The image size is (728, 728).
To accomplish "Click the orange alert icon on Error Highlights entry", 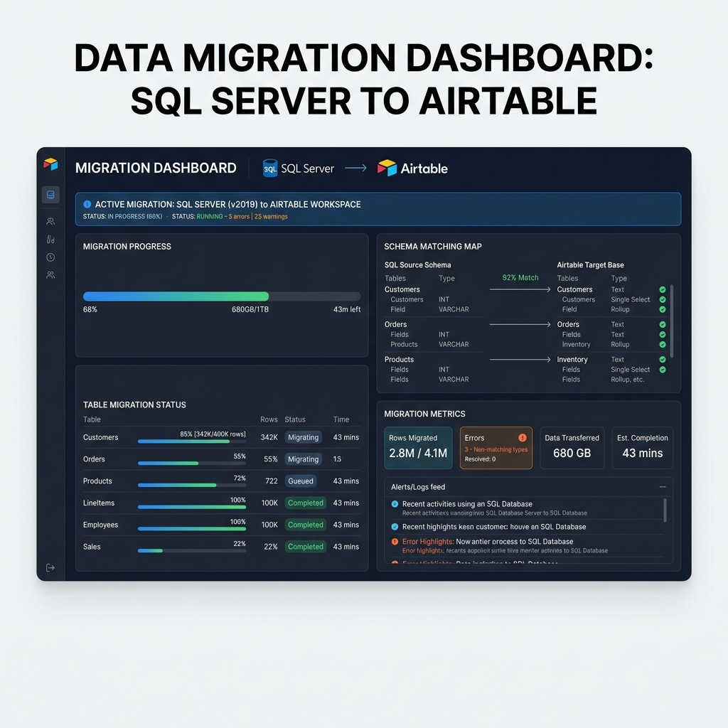I will click(x=395, y=541).
